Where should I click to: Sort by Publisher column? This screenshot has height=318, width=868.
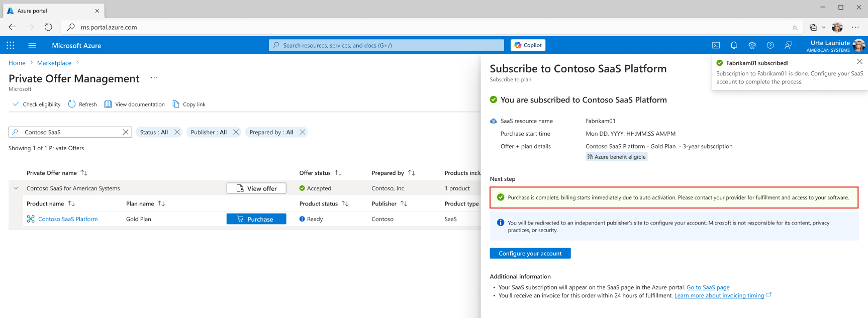[390, 203]
